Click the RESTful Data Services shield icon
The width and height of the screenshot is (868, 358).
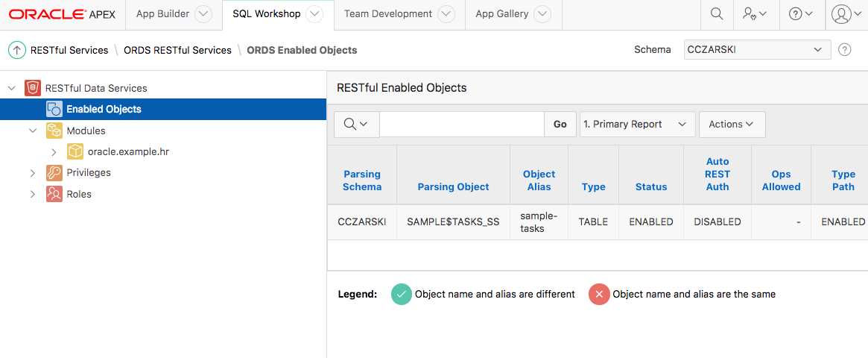coord(33,88)
